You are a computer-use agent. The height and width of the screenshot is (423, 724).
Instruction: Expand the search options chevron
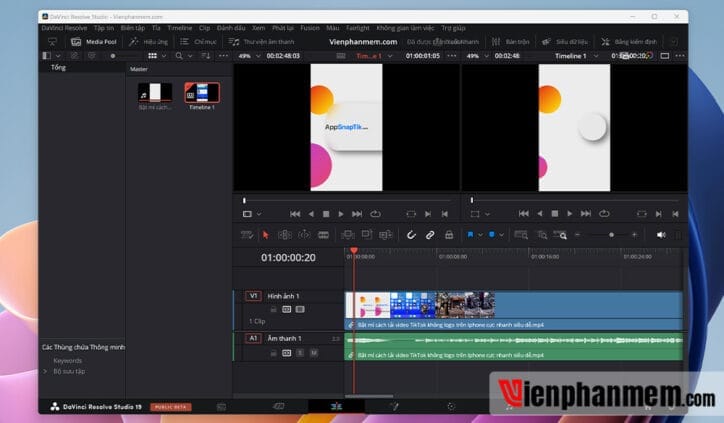pyautogui.click(x=190, y=56)
